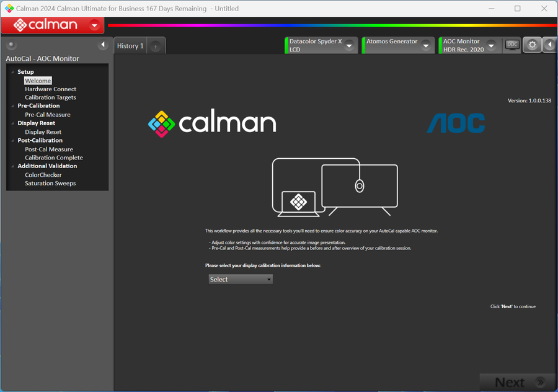Click the AOC brand logo
The width and height of the screenshot is (558, 392).
(x=456, y=123)
